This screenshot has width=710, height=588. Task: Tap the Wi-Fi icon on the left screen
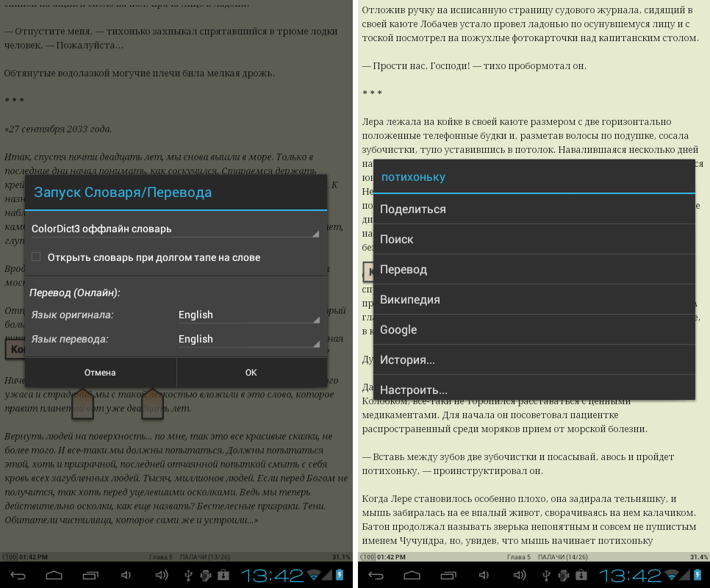click(313, 576)
